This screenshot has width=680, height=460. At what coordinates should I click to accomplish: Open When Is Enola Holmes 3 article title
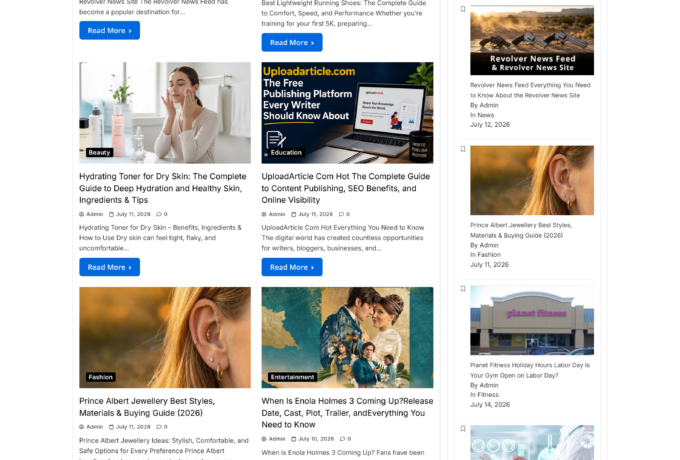(347, 413)
